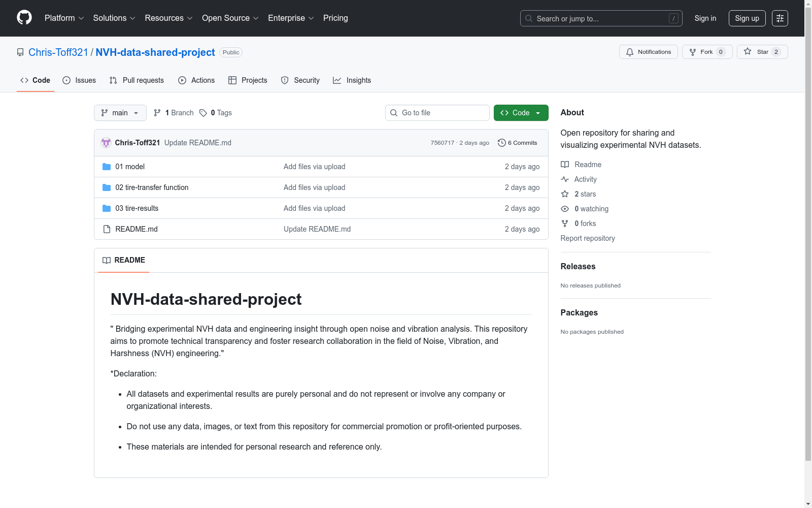Click the bell icon in Notifications button
The width and height of the screenshot is (812, 508).
(630, 52)
